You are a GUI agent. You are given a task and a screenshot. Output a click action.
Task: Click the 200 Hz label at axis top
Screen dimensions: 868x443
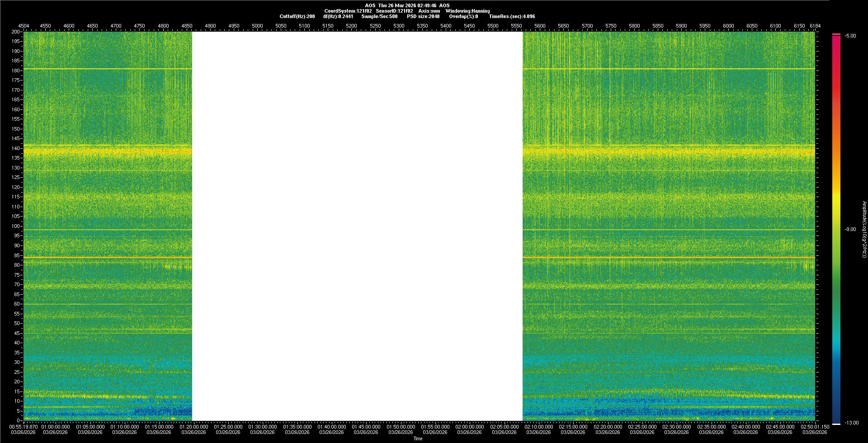pos(16,32)
